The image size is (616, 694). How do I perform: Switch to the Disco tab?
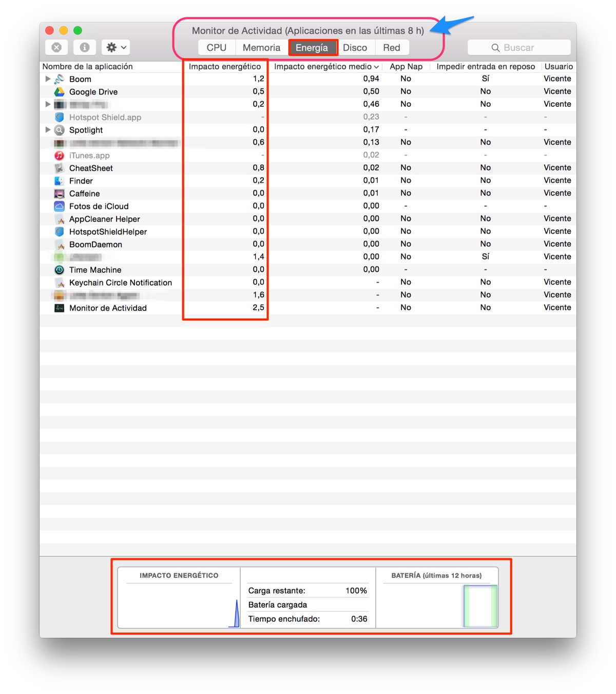[x=355, y=48]
